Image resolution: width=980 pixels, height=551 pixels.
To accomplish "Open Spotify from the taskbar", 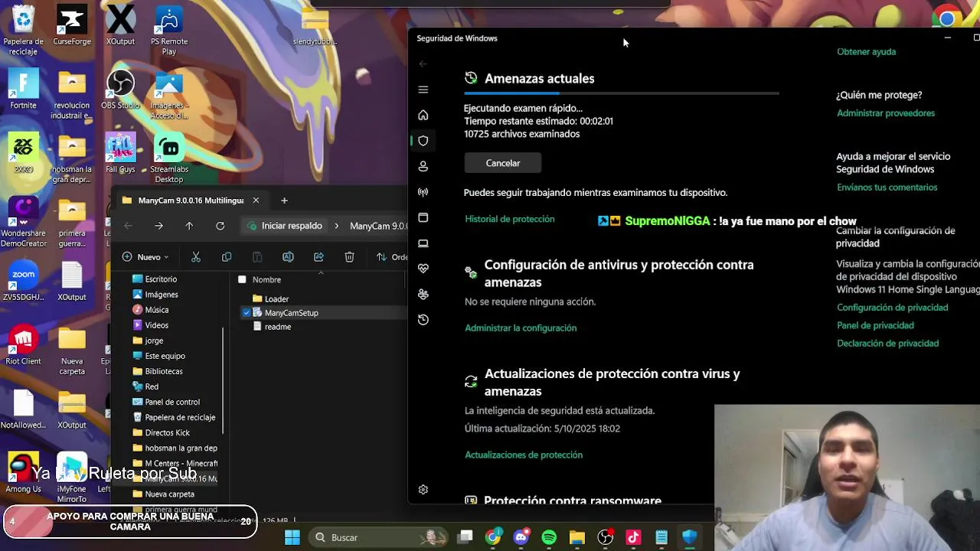I will [x=549, y=538].
